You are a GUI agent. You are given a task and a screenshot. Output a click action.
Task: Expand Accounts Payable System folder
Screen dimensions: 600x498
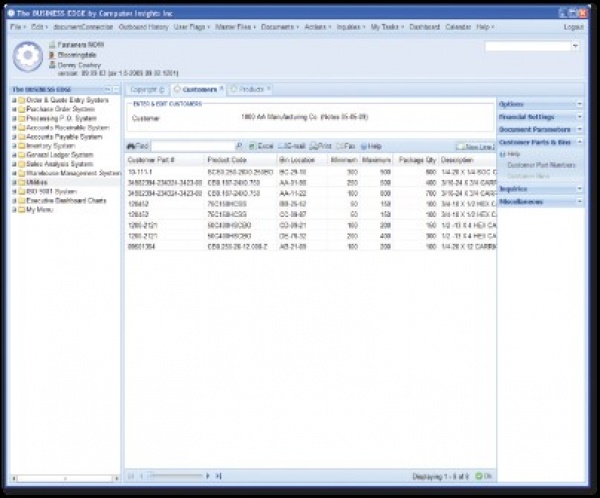(x=14, y=137)
